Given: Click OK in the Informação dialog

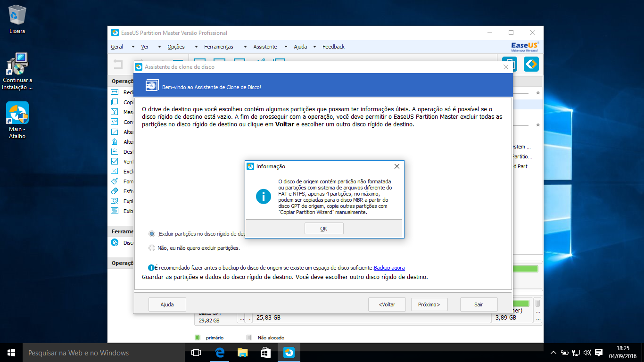Looking at the screenshot, I should coord(324,229).
